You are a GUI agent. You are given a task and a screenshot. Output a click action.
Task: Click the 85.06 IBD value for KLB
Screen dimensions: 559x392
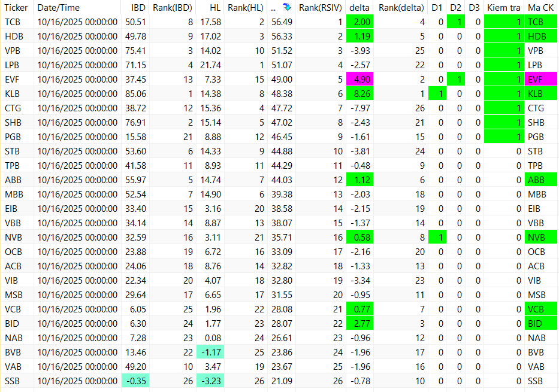coord(135,93)
